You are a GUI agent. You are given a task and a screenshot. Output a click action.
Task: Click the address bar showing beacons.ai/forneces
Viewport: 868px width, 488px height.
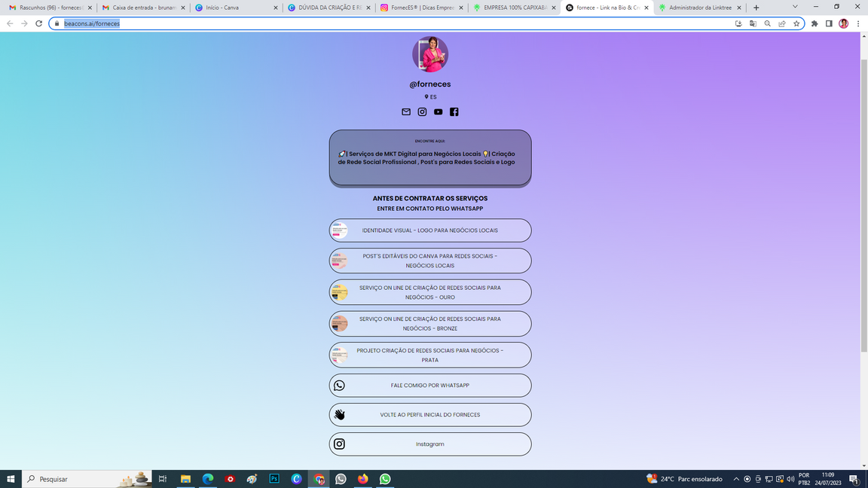(x=377, y=23)
